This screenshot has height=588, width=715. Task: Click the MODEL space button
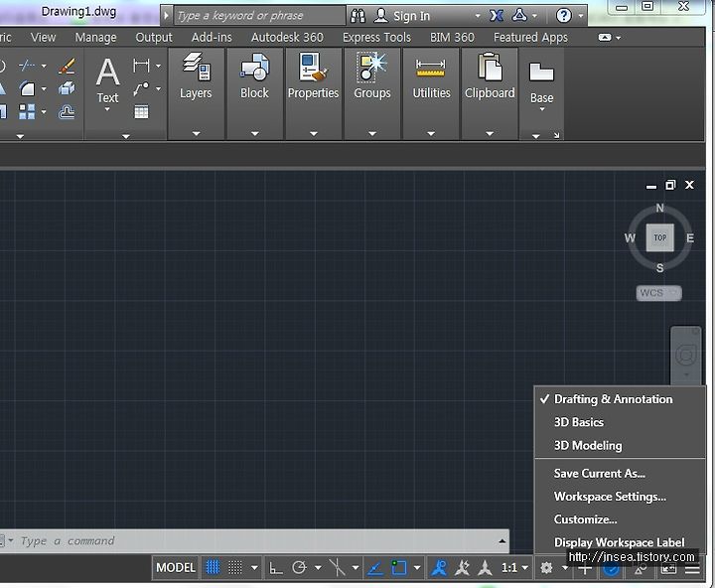pyautogui.click(x=176, y=568)
